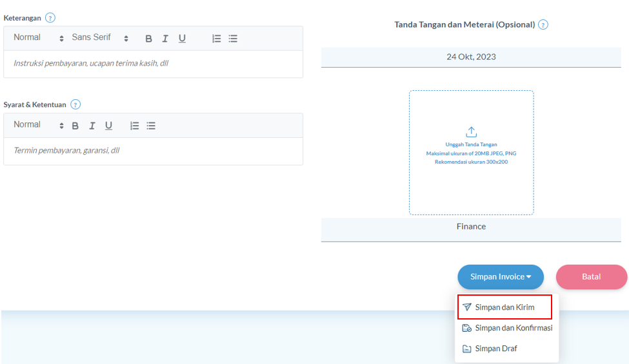The width and height of the screenshot is (629, 364).
Task: Insert numbered list in Syarat & Ketentuan editor
Action: (134, 126)
